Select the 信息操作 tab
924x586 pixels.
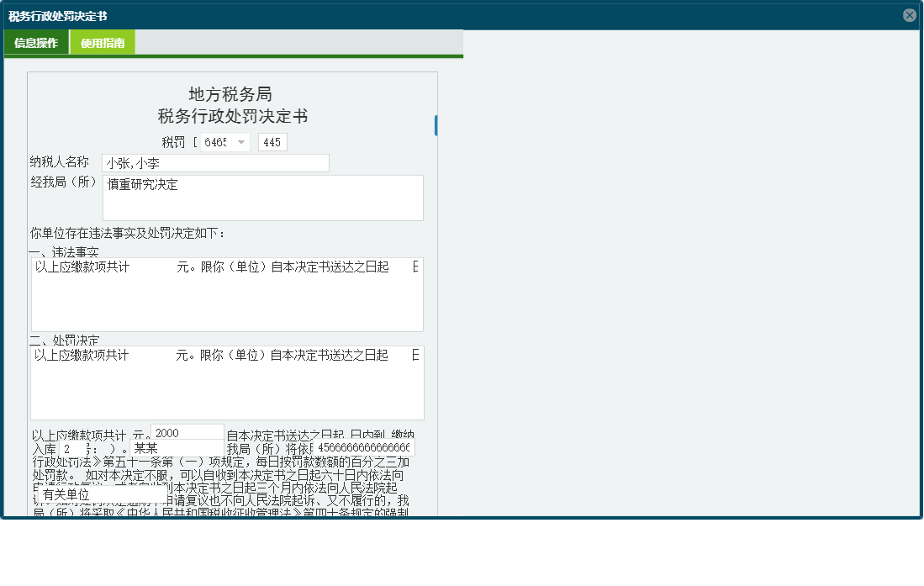click(x=36, y=40)
